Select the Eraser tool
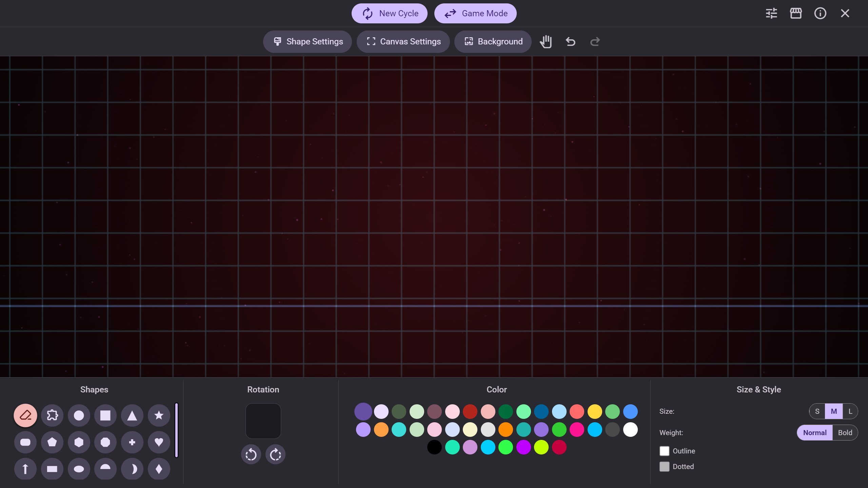868x488 pixels. (x=25, y=415)
